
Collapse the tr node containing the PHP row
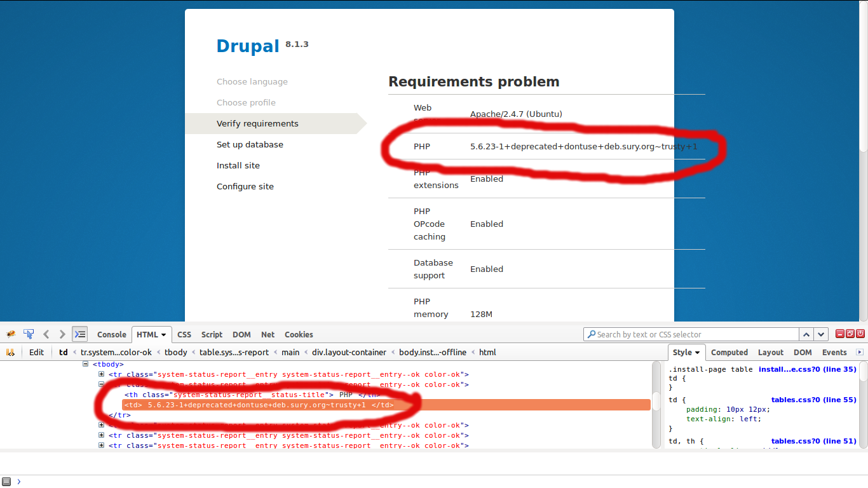click(x=101, y=384)
